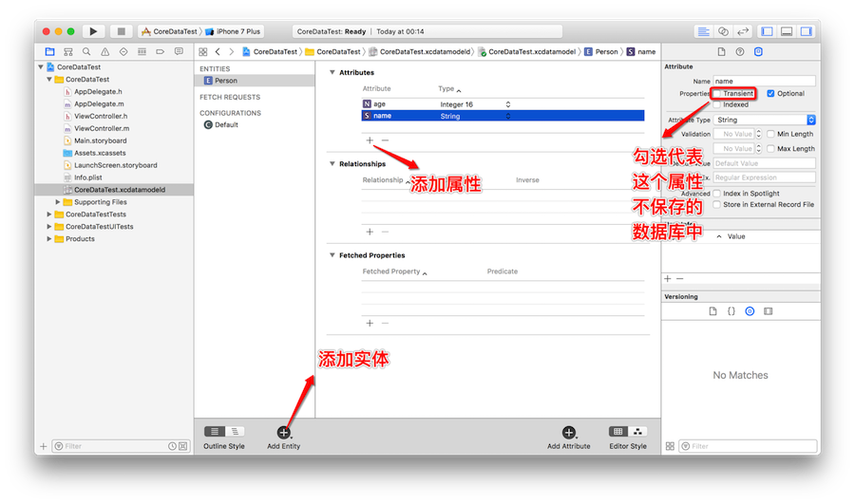Go back in editor history

click(218, 52)
